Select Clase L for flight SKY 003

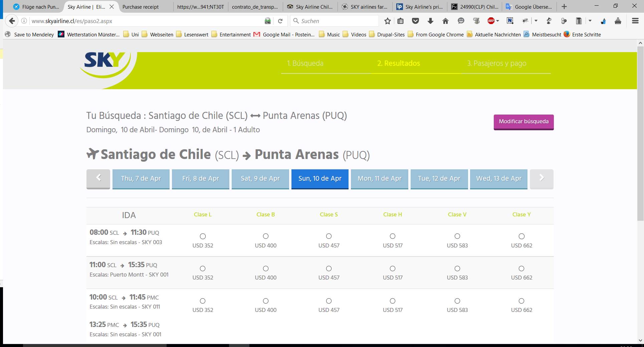203,236
